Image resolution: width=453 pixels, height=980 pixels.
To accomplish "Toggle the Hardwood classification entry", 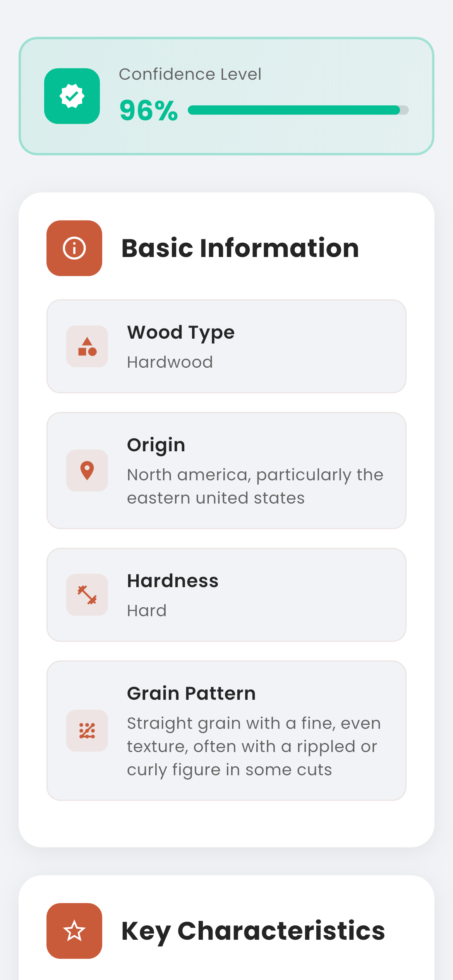I will click(x=226, y=346).
